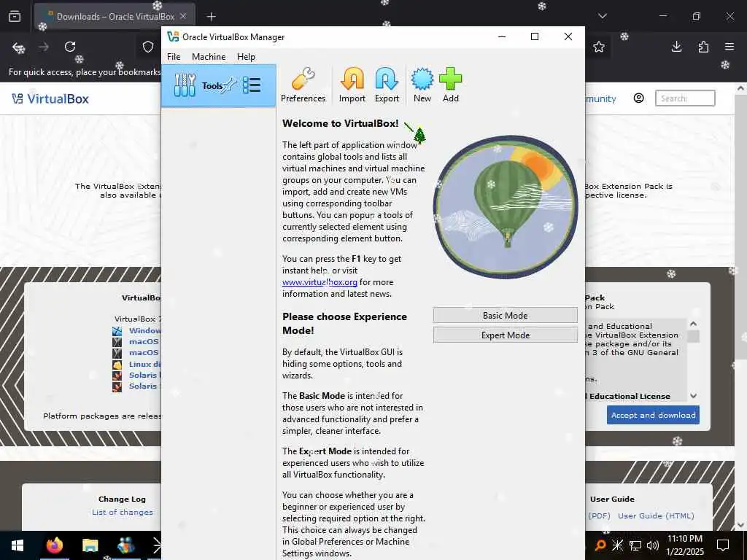This screenshot has height=560, width=747.
Task: Open the Firefox hamburger menu
Action: (729, 47)
